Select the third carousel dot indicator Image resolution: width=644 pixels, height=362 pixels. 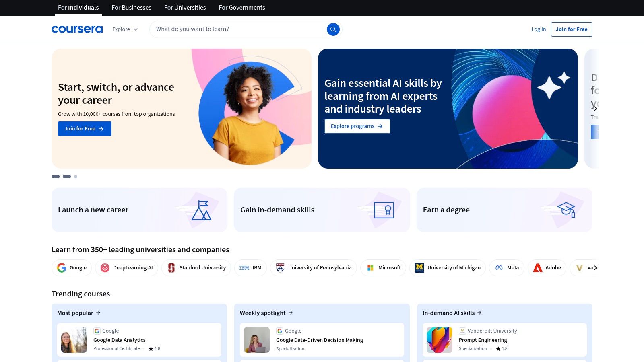pyautogui.click(x=75, y=177)
